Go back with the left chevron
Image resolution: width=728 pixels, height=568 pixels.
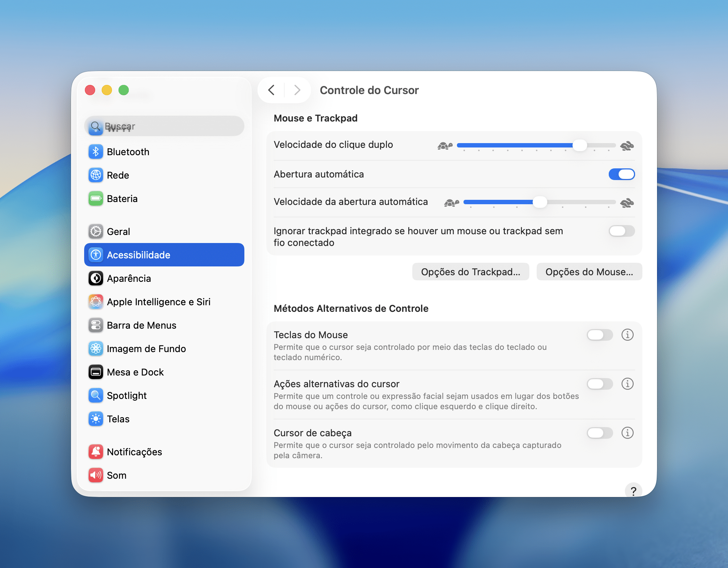pos(271,90)
